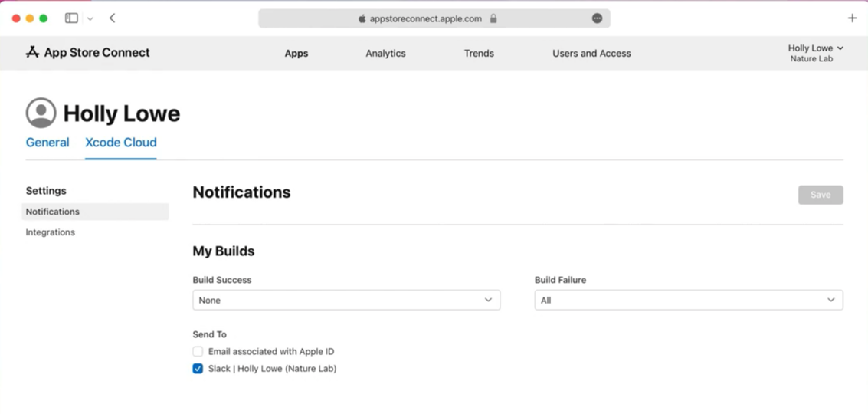Toggle the Safari sidebar icon
The image size is (868, 414).
pos(71,18)
